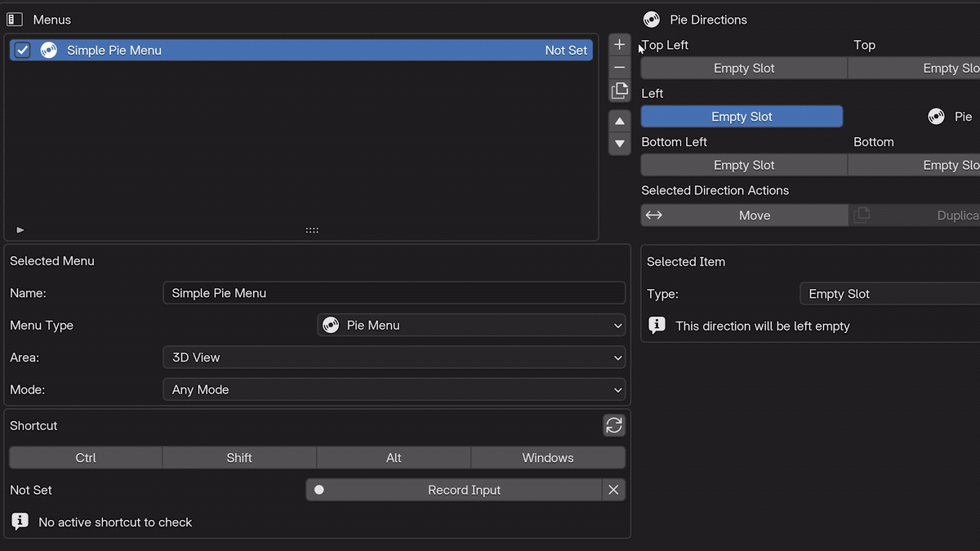
Task: Expand the list filter disclosure triangle
Action: 20,230
